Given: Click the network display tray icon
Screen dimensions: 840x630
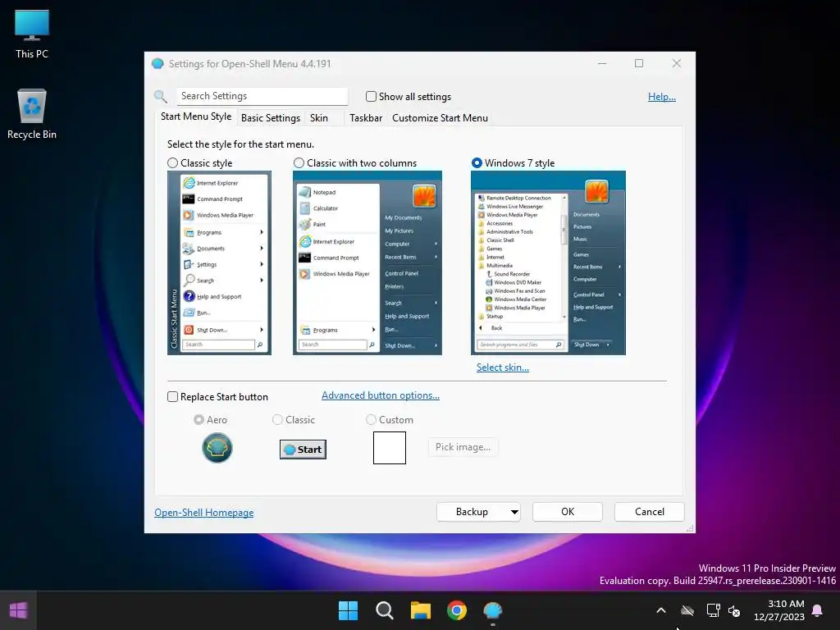Looking at the screenshot, I should point(713,610).
